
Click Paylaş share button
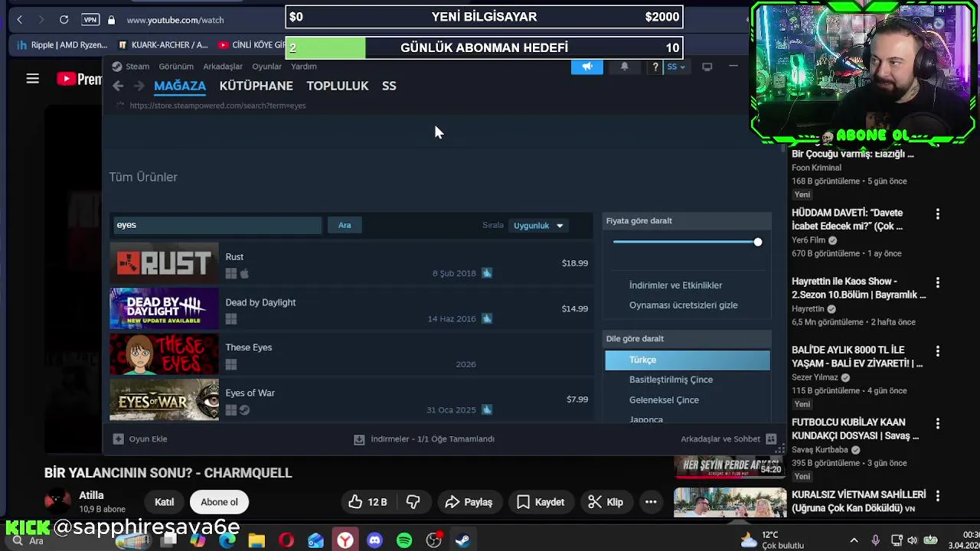469,502
